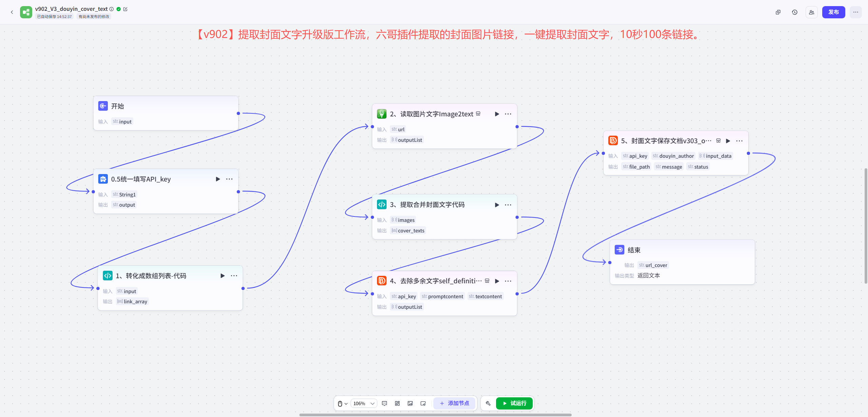Viewport: 868px width, 417px height.
Task: Select douyin_author input of node 5
Action: pyautogui.click(x=673, y=156)
